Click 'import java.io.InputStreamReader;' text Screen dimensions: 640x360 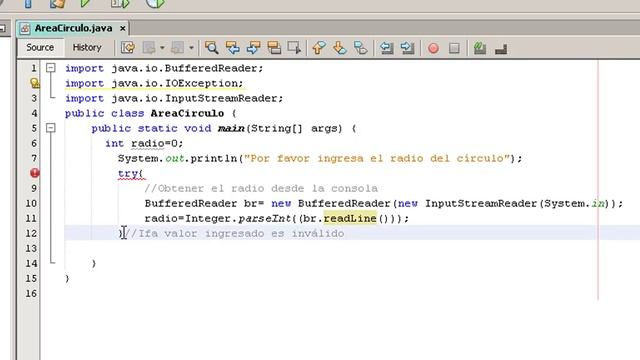(x=174, y=98)
